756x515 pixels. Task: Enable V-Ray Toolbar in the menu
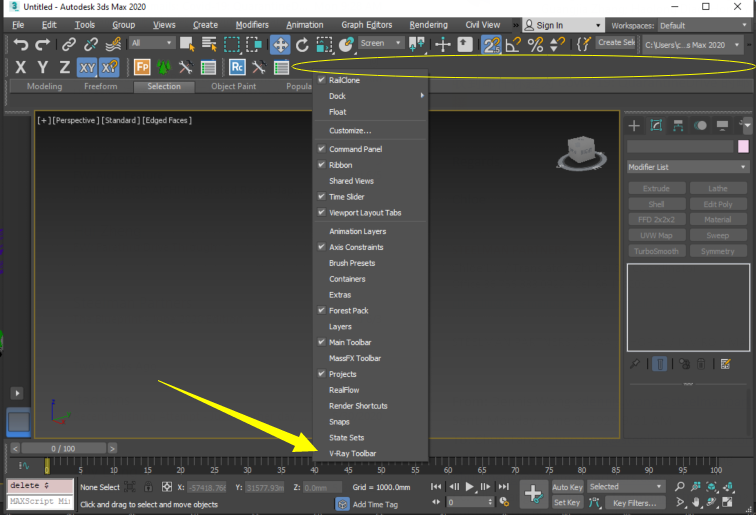[370, 453]
